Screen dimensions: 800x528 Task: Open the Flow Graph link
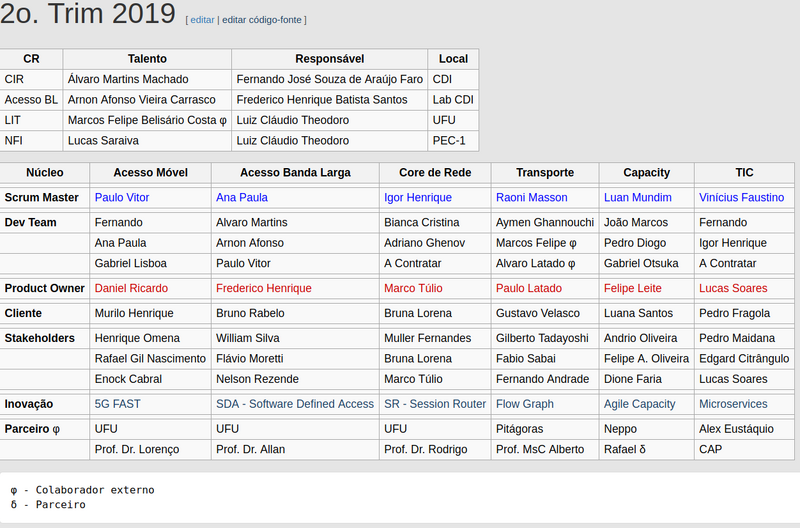click(525, 404)
